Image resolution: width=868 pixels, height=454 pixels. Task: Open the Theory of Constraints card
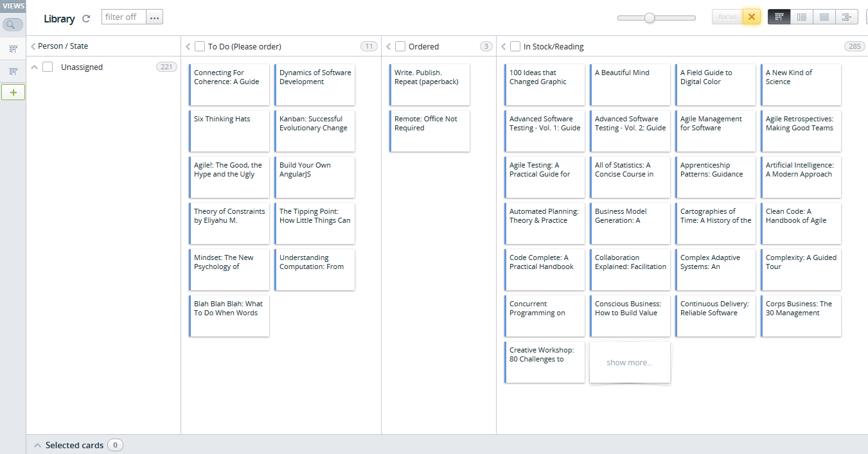(229, 223)
